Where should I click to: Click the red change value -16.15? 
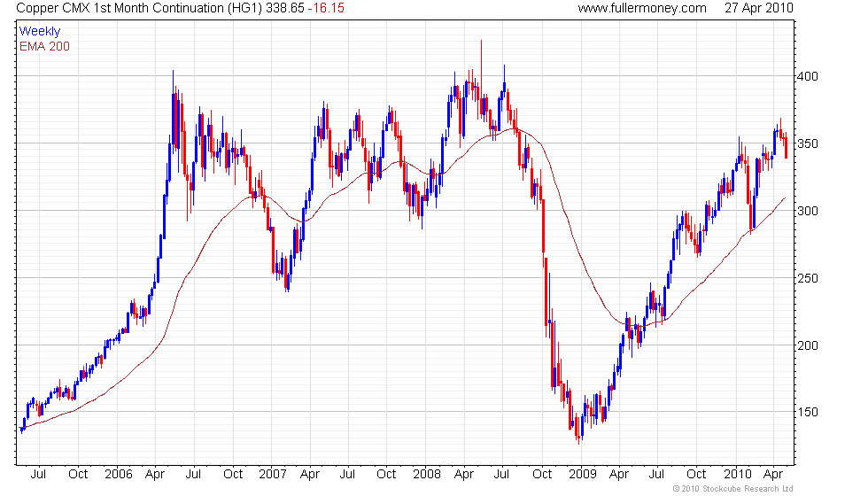[x=326, y=8]
